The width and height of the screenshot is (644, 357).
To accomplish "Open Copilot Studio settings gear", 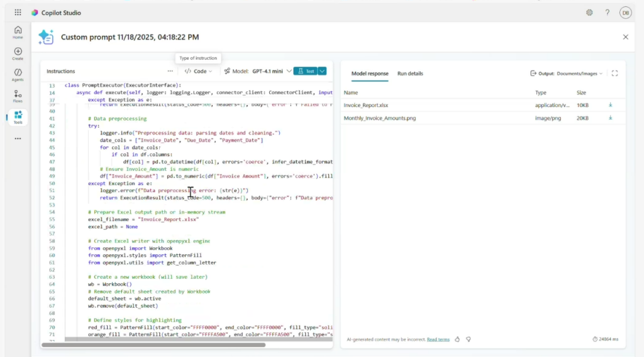I will pyautogui.click(x=589, y=13).
